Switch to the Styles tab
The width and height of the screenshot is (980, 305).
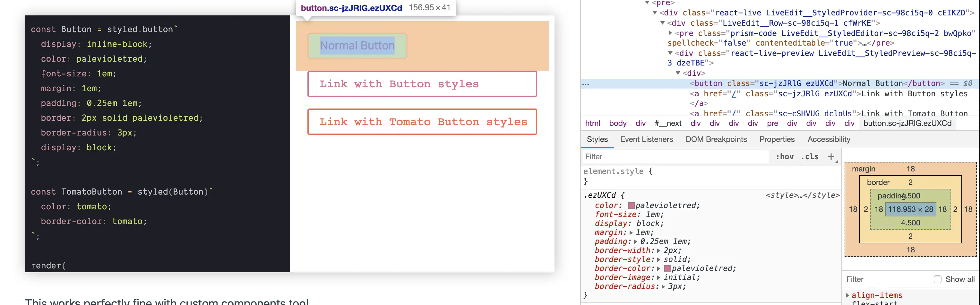(x=597, y=139)
